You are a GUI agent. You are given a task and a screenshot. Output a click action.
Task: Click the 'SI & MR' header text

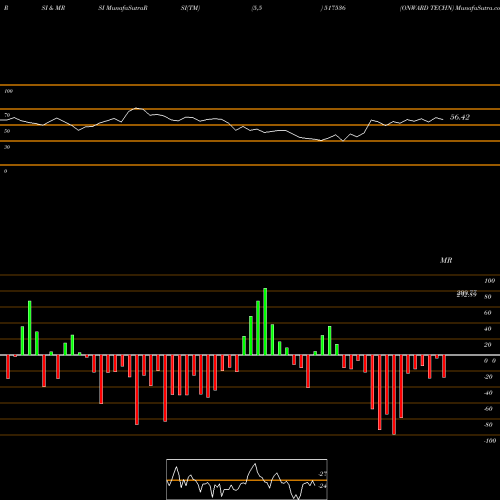[53, 8]
